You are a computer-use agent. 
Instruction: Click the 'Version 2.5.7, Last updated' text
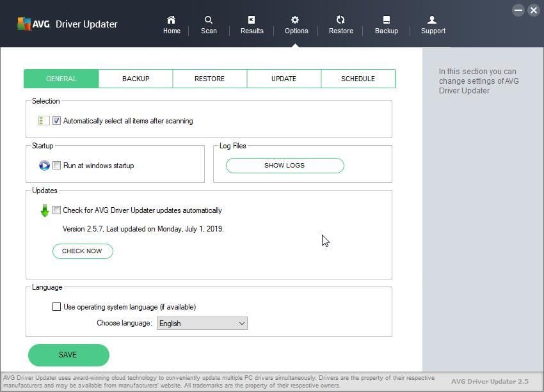click(x=143, y=229)
